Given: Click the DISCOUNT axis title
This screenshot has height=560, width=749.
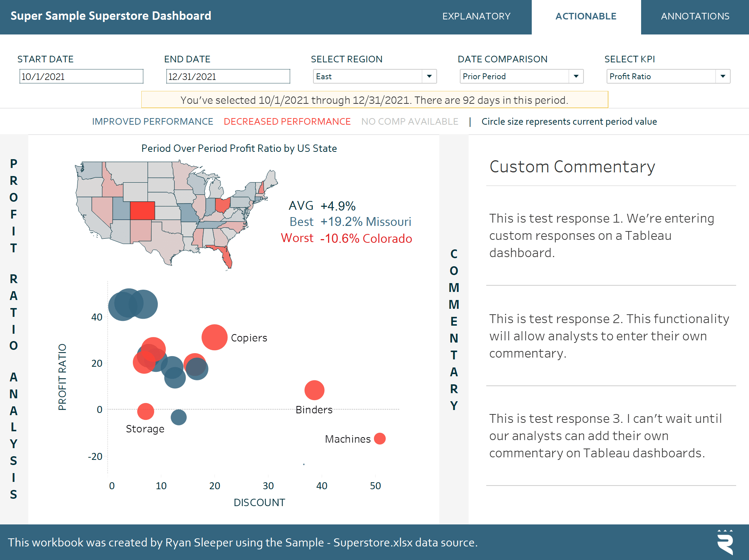Looking at the screenshot, I should click(x=259, y=502).
